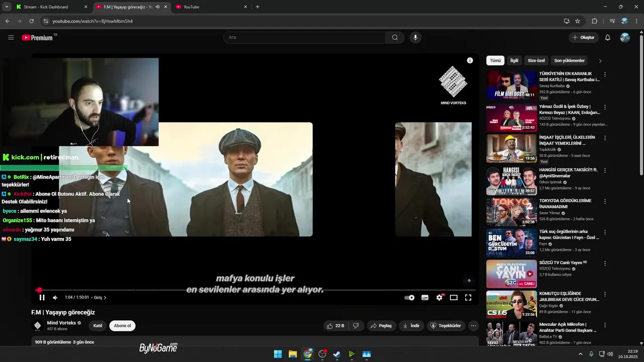The width and height of the screenshot is (644, 362).
Task: Share the video via Paylaş
Action: point(381,326)
